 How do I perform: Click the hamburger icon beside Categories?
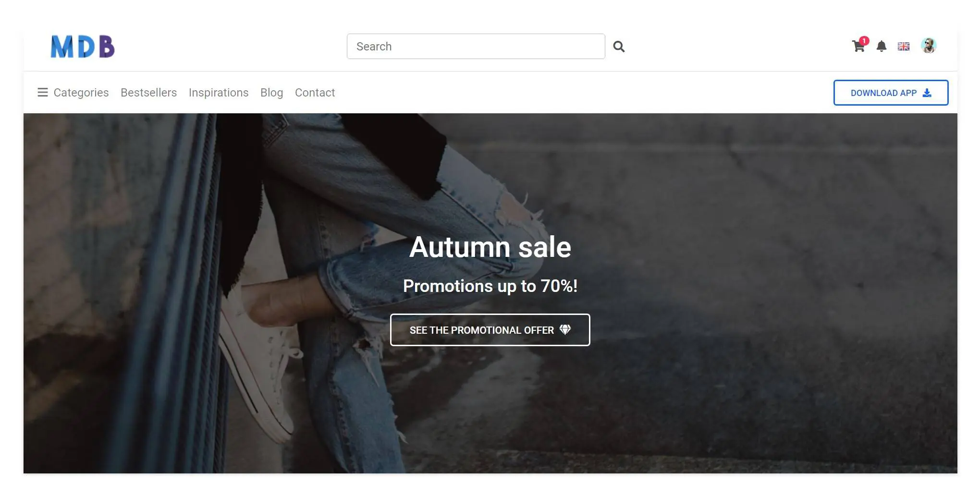click(x=43, y=92)
